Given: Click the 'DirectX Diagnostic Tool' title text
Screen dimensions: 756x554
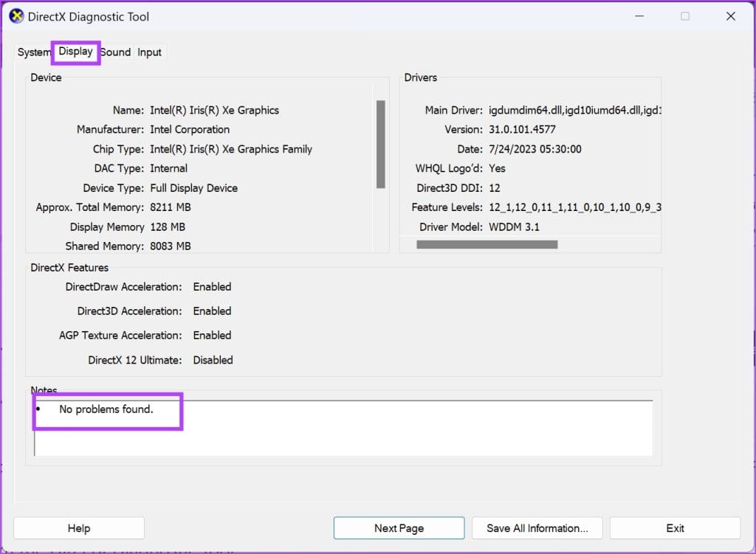Looking at the screenshot, I should 89,15.
